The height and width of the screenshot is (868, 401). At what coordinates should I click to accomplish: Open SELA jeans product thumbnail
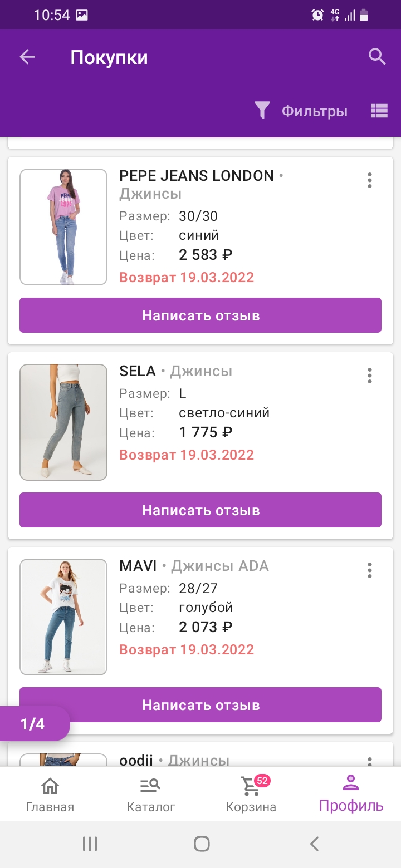click(x=63, y=422)
